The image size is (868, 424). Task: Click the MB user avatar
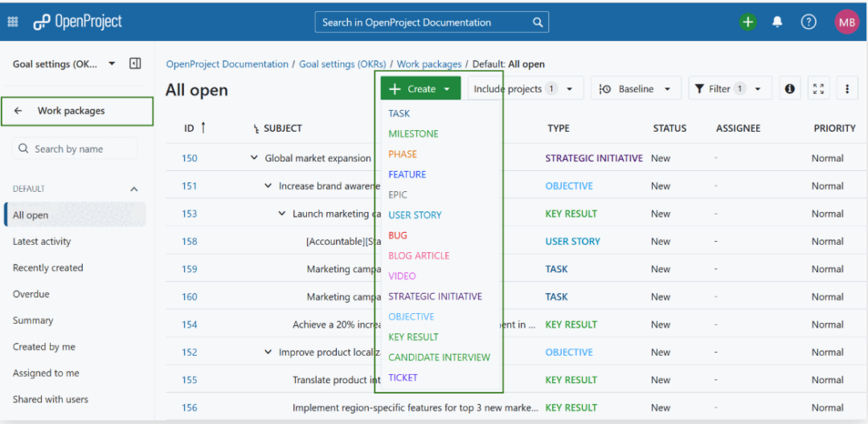(846, 22)
